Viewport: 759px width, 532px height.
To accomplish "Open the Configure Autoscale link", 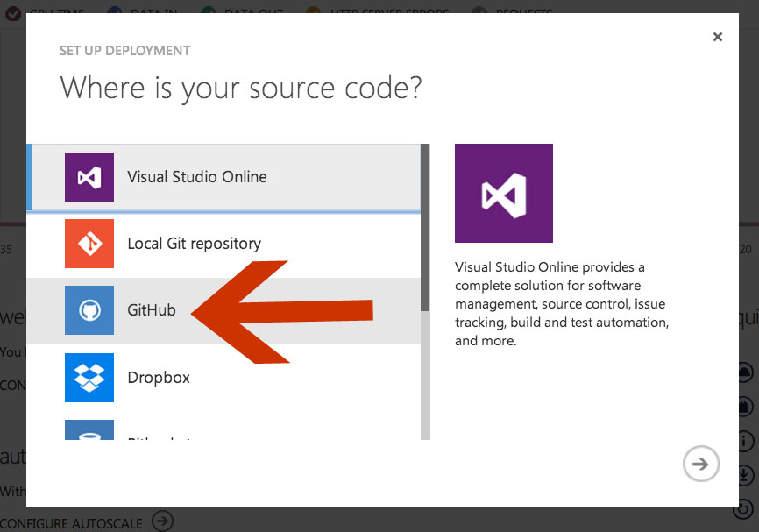I will click(x=72, y=523).
